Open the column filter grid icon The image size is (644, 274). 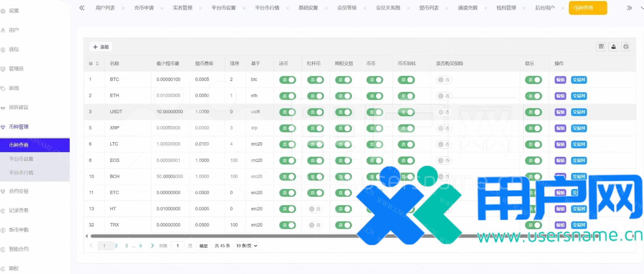tap(601, 47)
